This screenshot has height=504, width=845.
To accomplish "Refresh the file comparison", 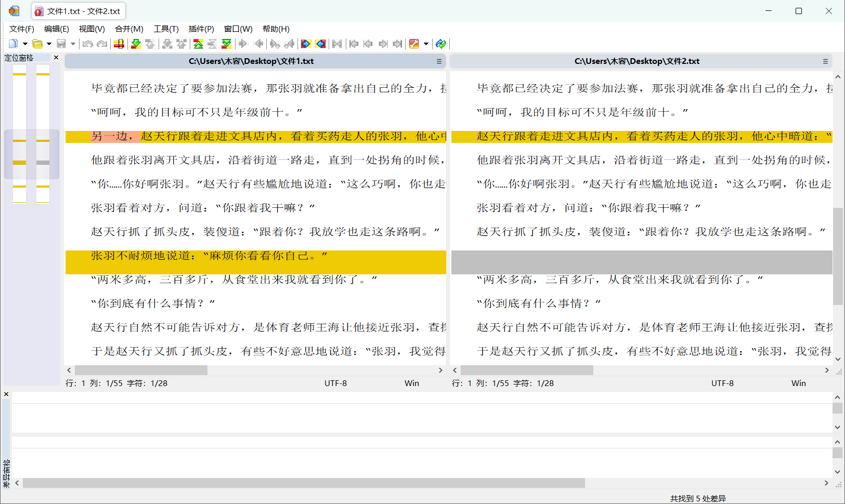I will (440, 44).
